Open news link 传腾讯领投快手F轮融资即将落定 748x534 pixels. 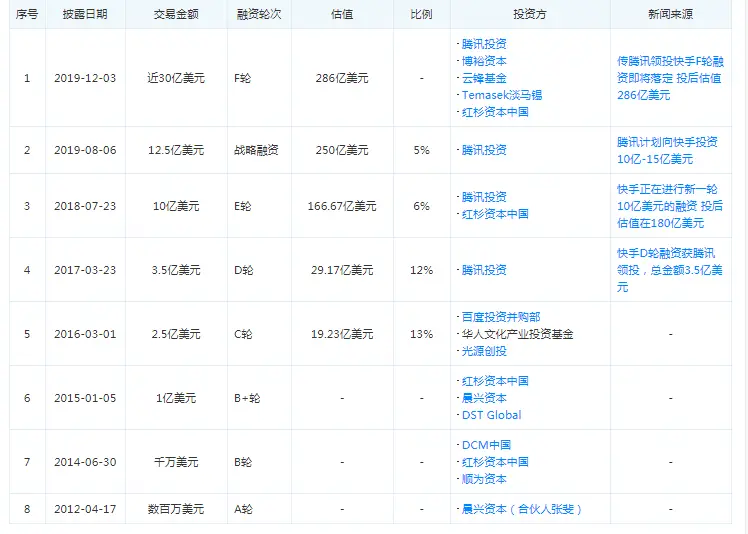click(x=670, y=78)
